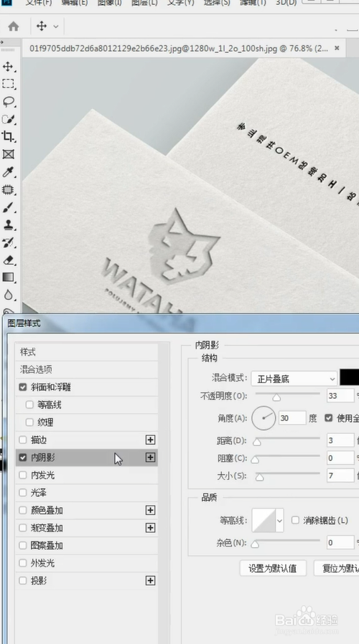Click the 等高线 contour thumbnail
The width and height of the screenshot is (359, 644).
tap(264, 521)
